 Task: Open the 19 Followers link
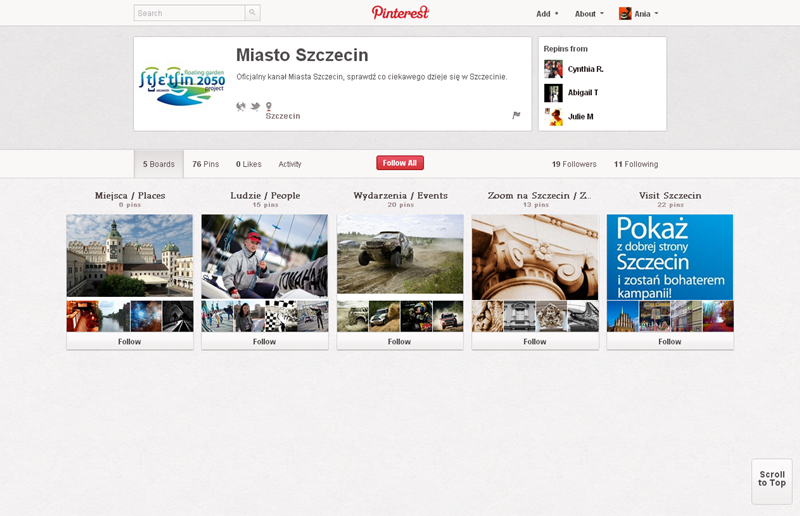[x=574, y=164]
